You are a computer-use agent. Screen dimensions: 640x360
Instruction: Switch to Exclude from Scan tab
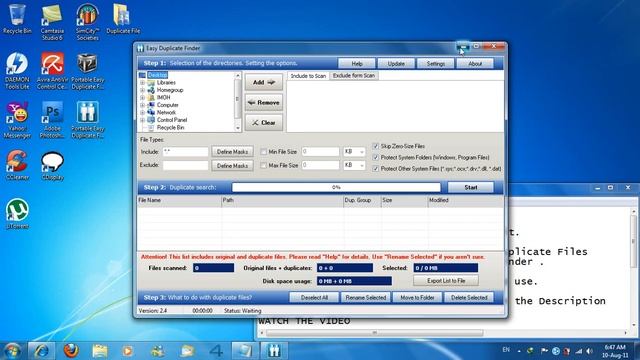coord(353,76)
